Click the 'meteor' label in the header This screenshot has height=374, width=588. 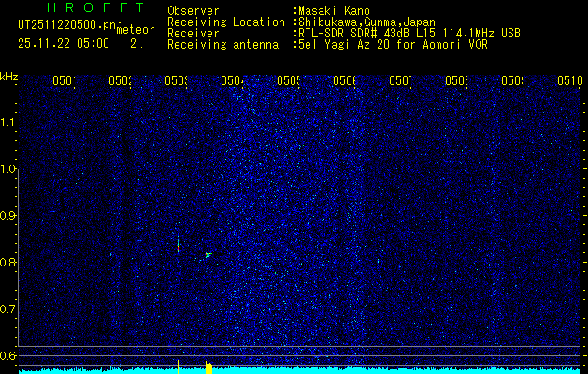tap(136, 30)
